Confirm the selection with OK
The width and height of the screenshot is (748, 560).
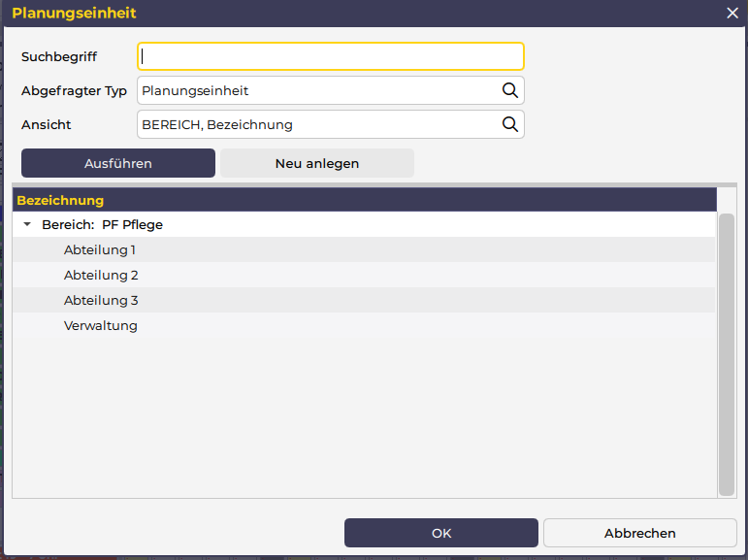(x=441, y=533)
